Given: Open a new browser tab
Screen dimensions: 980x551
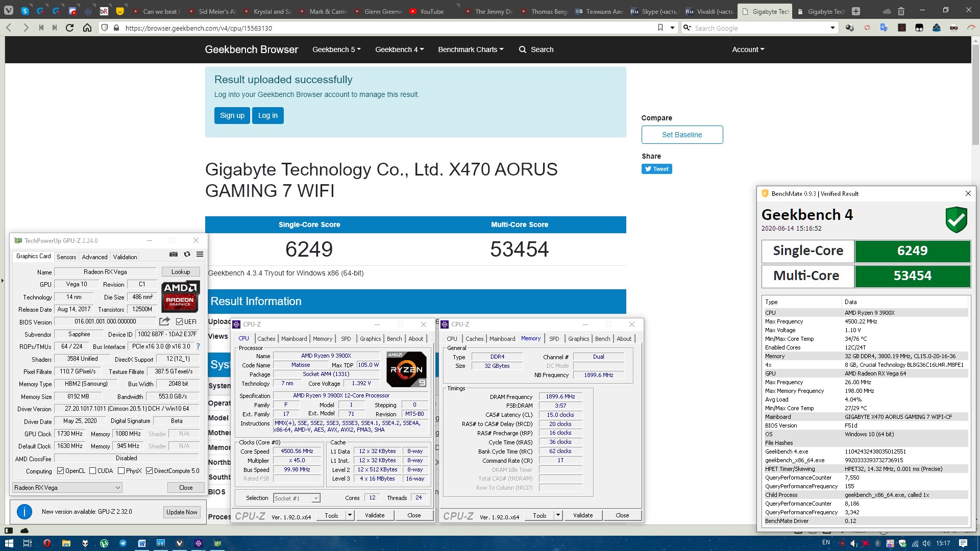Looking at the screenshot, I should pyautogui.click(x=856, y=11).
